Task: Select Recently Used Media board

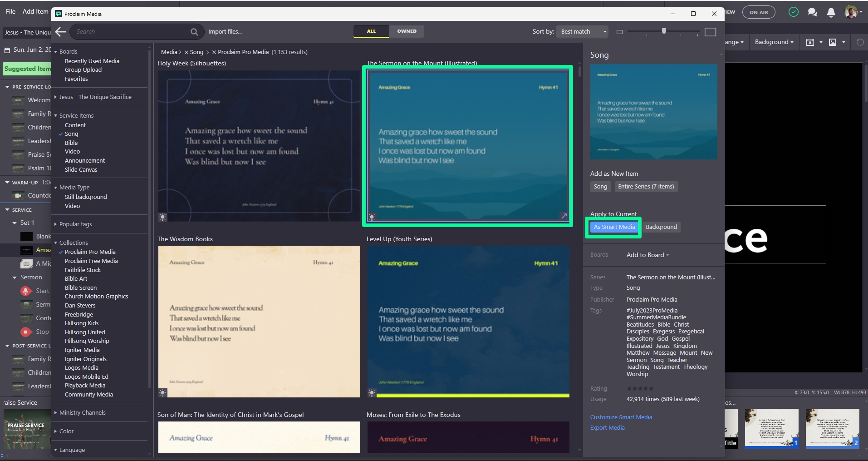Action: 92,61
